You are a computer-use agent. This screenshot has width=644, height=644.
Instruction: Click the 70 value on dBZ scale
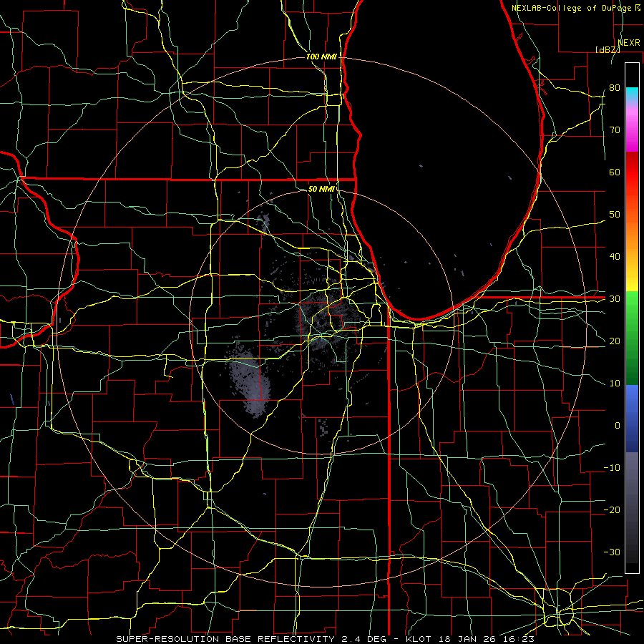(x=615, y=130)
